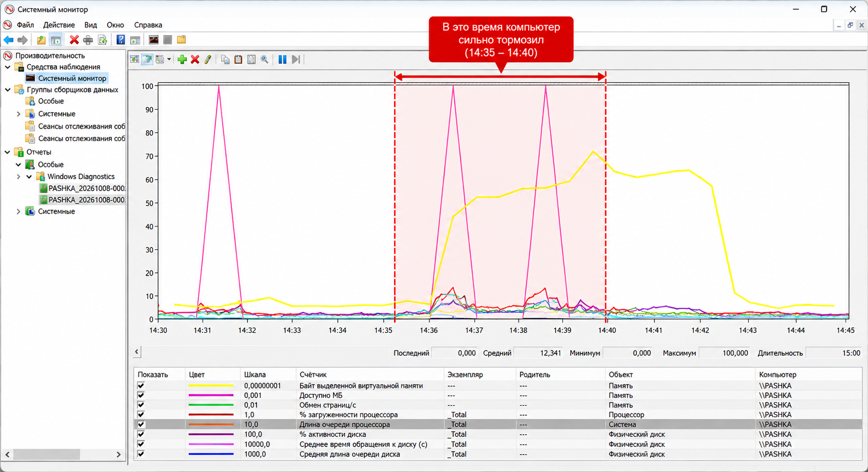Select 'Особые' under data collector sets
Screen dimensions: 868x472
[x=51, y=101]
